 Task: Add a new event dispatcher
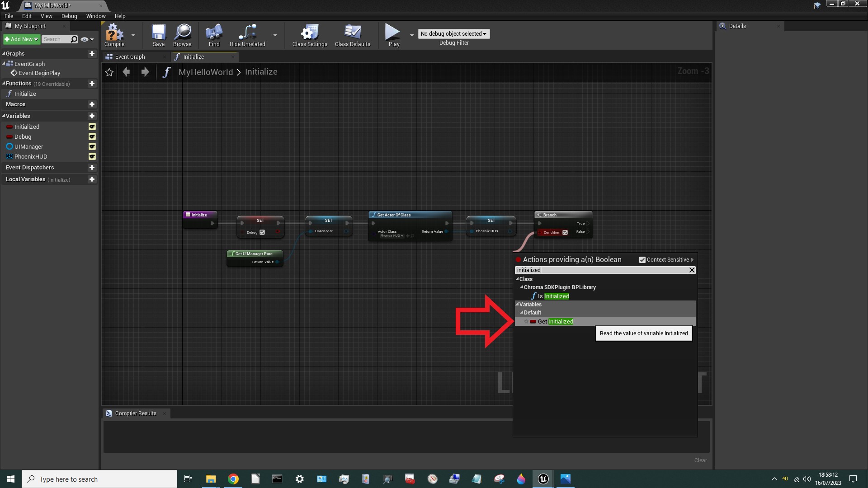coord(92,168)
